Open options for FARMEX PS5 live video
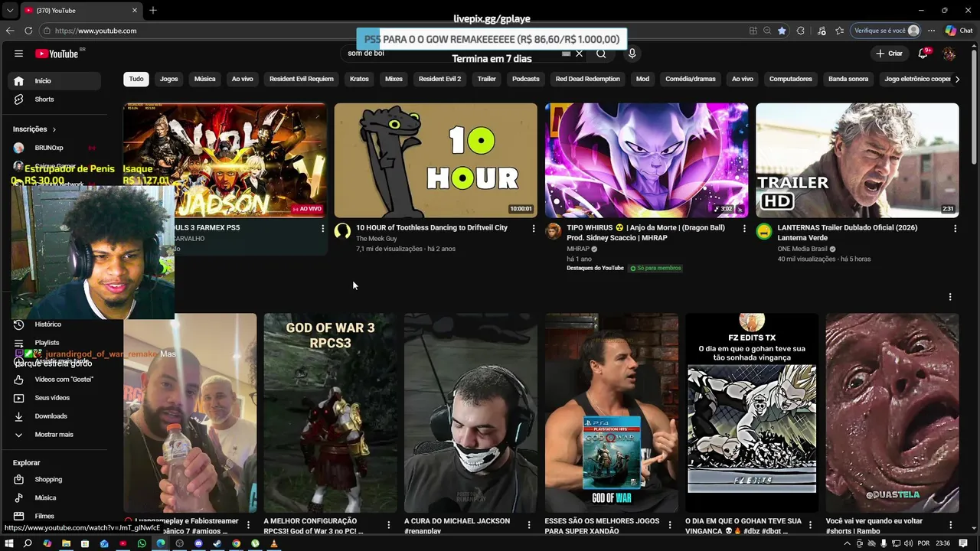The width and height of the screenshot is (980, 551). (x=322, y=228)
